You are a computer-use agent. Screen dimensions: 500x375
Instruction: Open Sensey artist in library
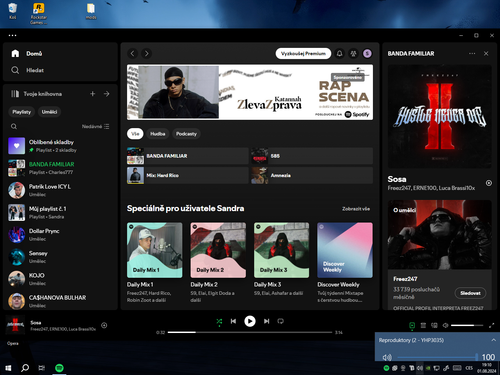coord(60,257)
